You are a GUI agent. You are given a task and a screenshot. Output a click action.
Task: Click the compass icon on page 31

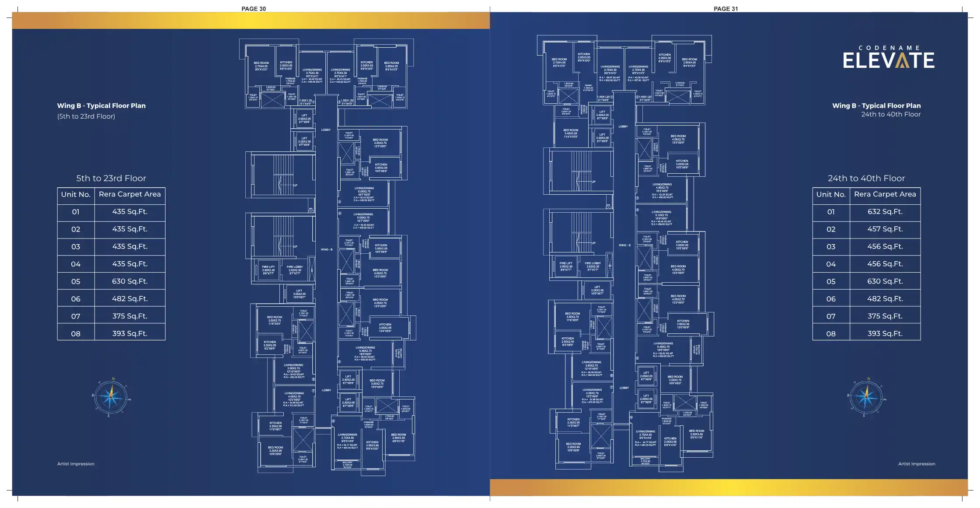(x=866, y=396)
